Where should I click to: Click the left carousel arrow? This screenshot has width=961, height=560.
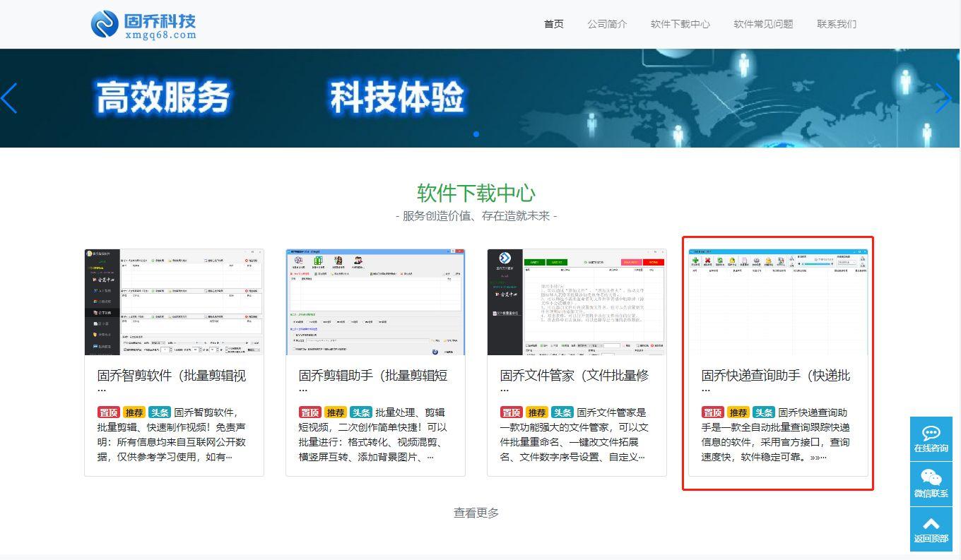coord(10,99)
